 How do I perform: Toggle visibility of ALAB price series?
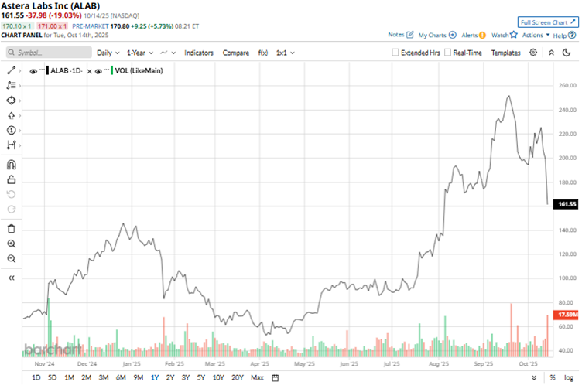[33, 71]
